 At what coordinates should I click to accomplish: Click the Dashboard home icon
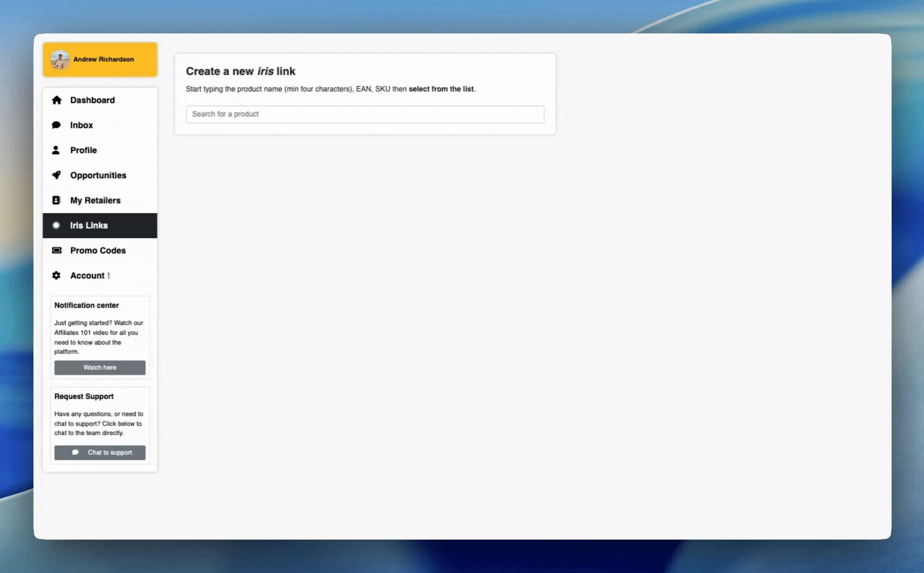click(x=57, y=100)
